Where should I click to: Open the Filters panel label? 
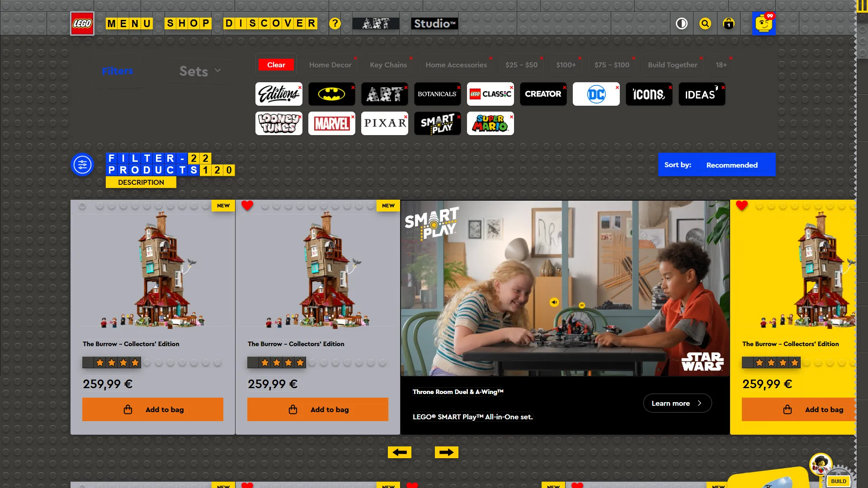tap(118, 71)
